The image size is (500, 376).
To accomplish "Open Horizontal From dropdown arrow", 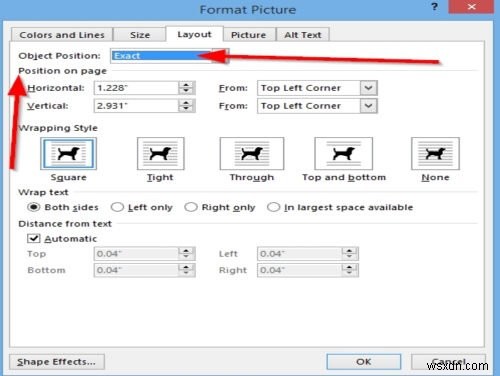I will click(368, 88).
